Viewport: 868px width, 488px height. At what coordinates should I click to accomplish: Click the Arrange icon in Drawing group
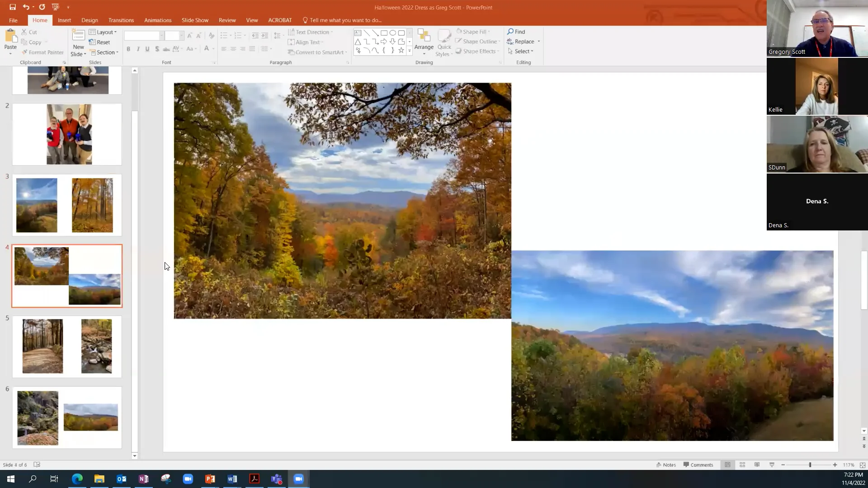(x=424, y=36)
